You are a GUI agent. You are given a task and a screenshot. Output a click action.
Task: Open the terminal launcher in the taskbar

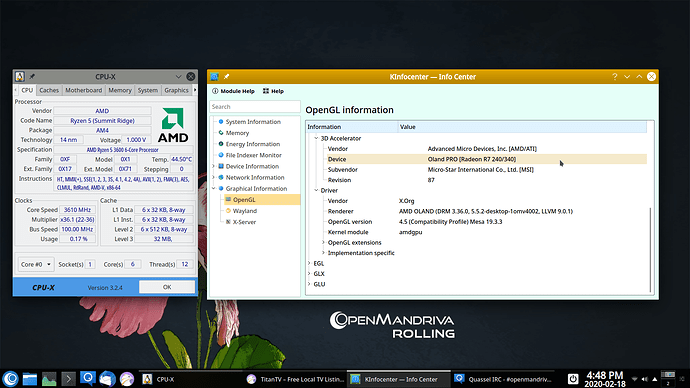68,379
